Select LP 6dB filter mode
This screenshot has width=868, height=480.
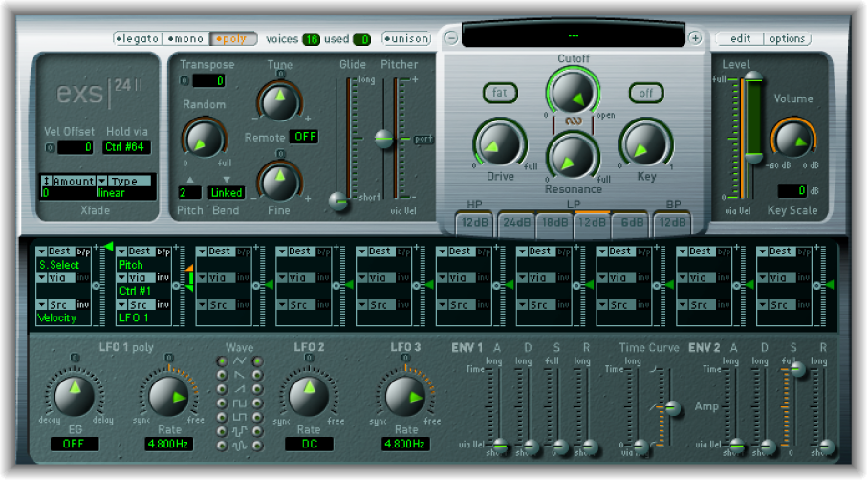click(631, 222)
